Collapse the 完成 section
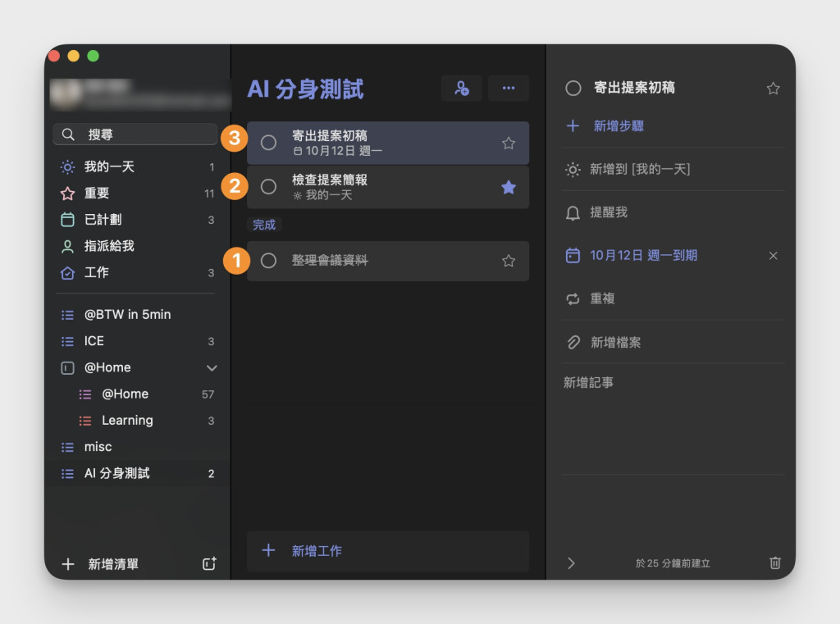 coord(264,225)
